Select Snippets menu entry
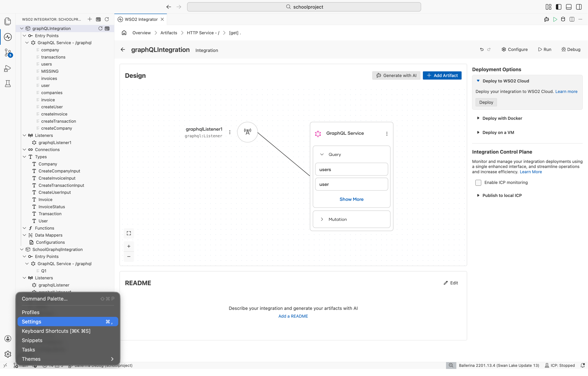588x376 pixels. coord(68,340)
